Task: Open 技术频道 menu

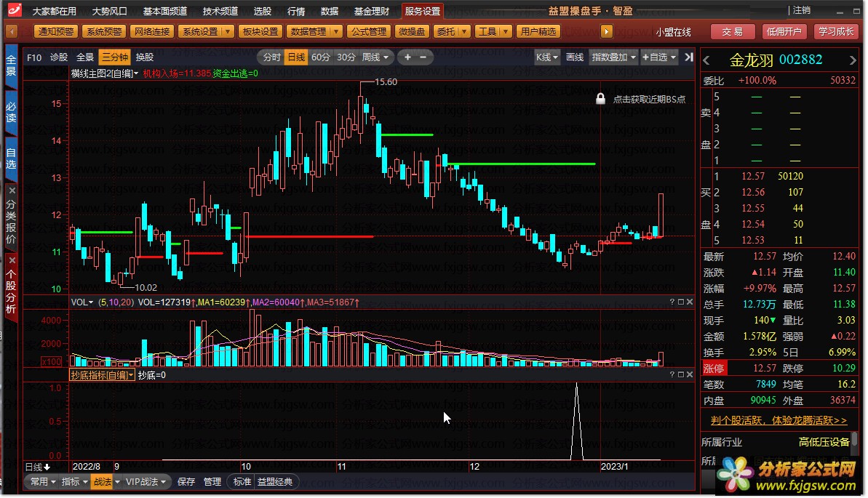Action: (220, 10)
